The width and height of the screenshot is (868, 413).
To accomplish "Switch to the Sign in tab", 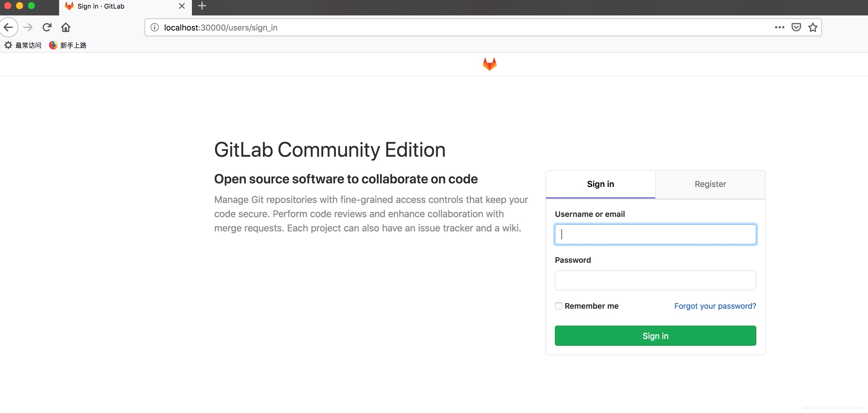I will point(600,184).
